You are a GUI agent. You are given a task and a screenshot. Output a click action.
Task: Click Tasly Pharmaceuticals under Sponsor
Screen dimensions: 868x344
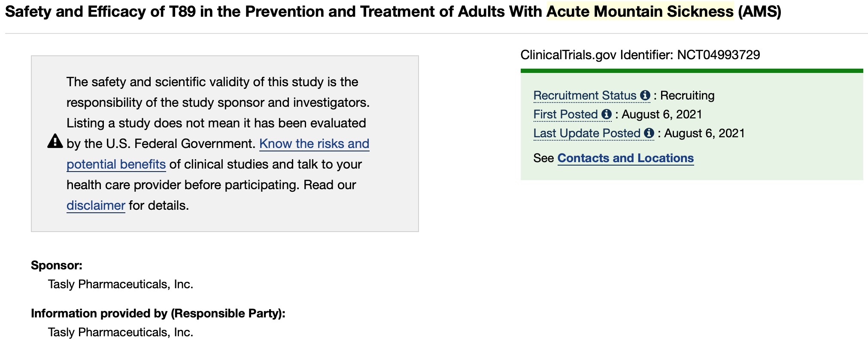pos(121,284)
